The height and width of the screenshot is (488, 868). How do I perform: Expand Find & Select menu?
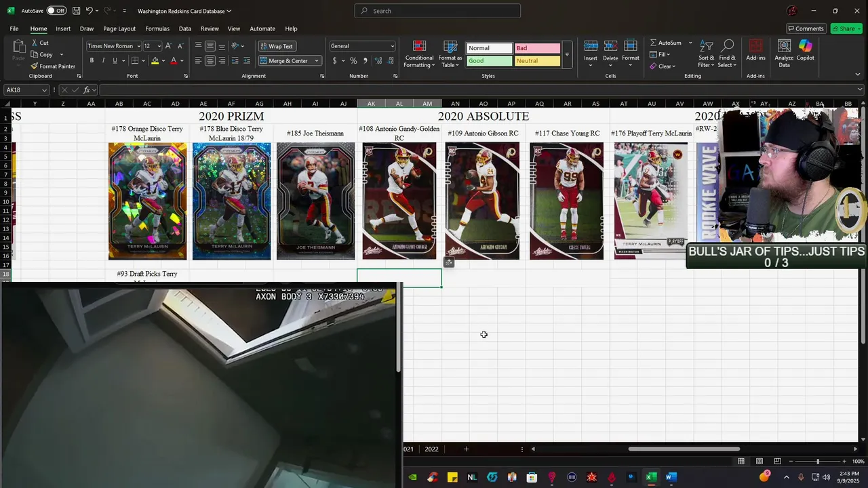pos(727,54)
